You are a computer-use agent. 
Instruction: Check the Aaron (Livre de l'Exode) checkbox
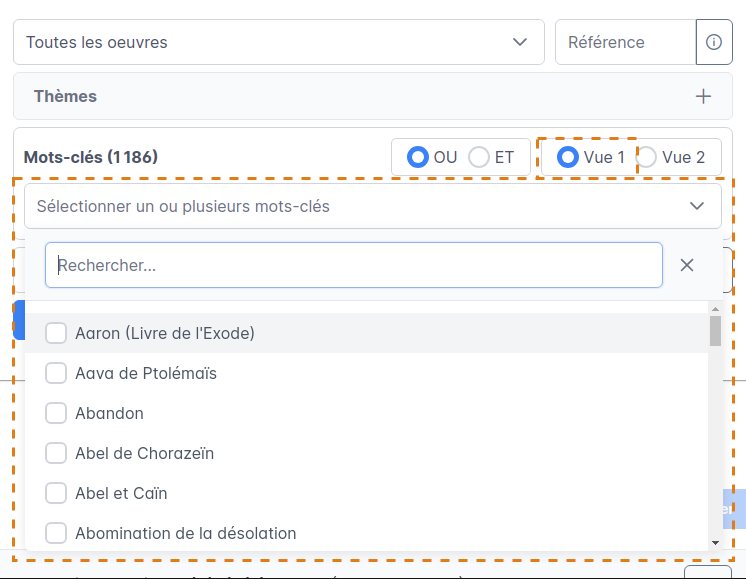click(56, 333)
